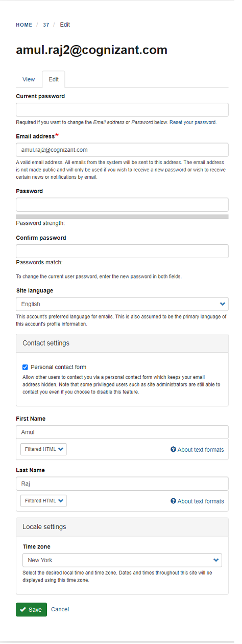This screenshot has height=644, width=242.
Task: Click the Time zone chevron icon
Action: click(x=216, y=560)
